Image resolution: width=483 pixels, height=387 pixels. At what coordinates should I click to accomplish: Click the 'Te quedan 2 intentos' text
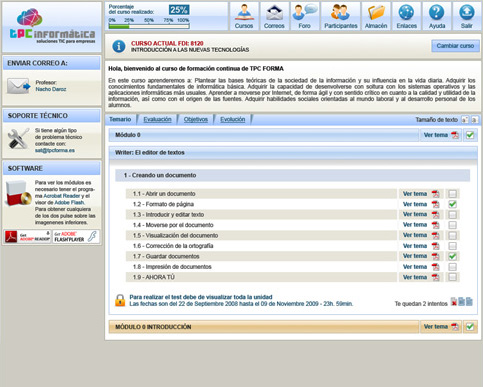click(421, 304)
